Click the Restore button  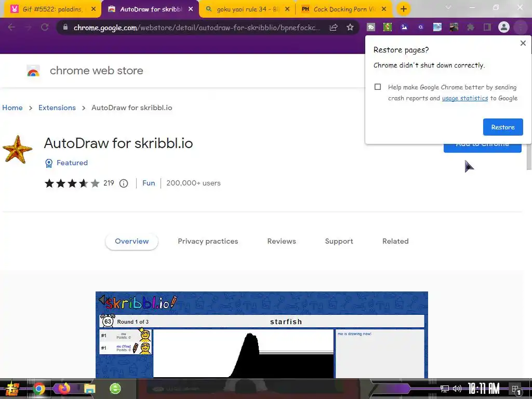[503, 127]
